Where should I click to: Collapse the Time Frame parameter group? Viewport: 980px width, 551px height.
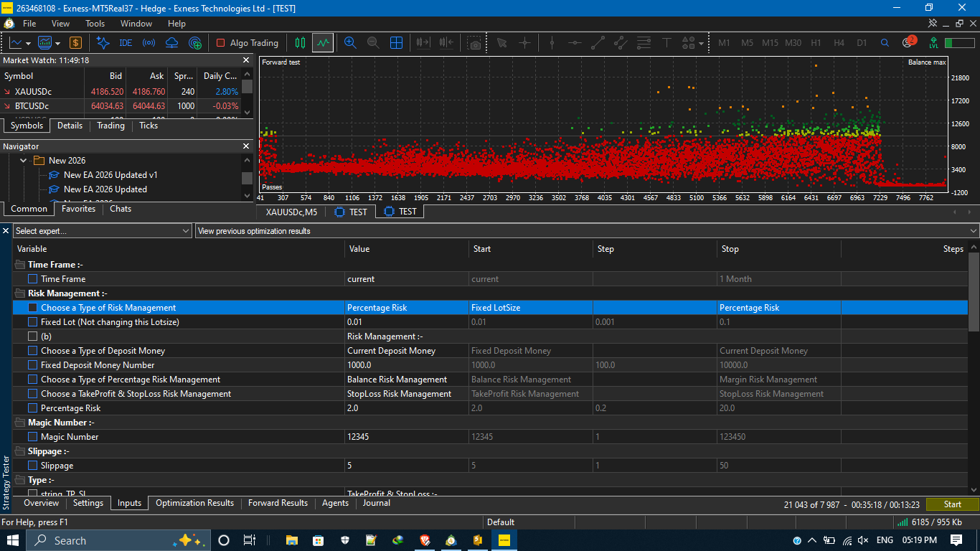tap(19, 265)
